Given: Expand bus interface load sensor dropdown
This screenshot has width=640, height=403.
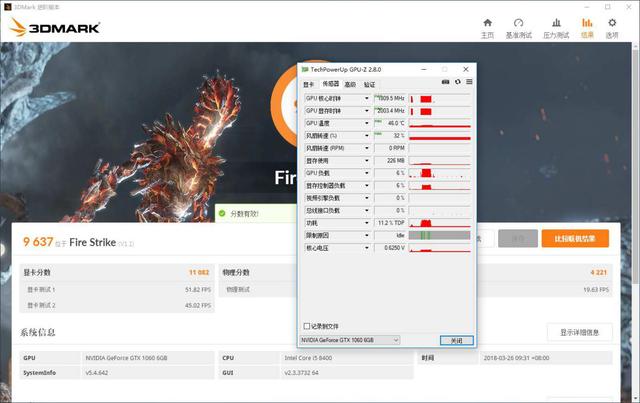Looking at the screenshot, I should click(x=367, y=210).
